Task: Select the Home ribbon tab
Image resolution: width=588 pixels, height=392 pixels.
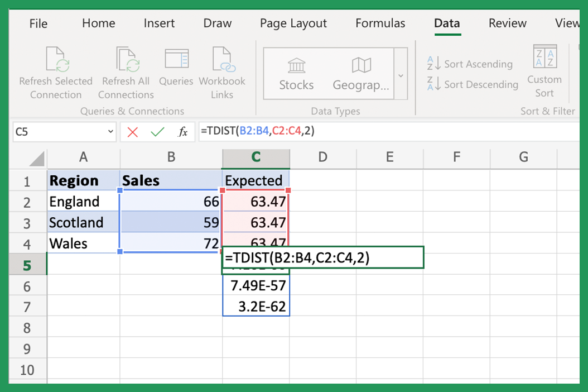Action: point(98,23)
